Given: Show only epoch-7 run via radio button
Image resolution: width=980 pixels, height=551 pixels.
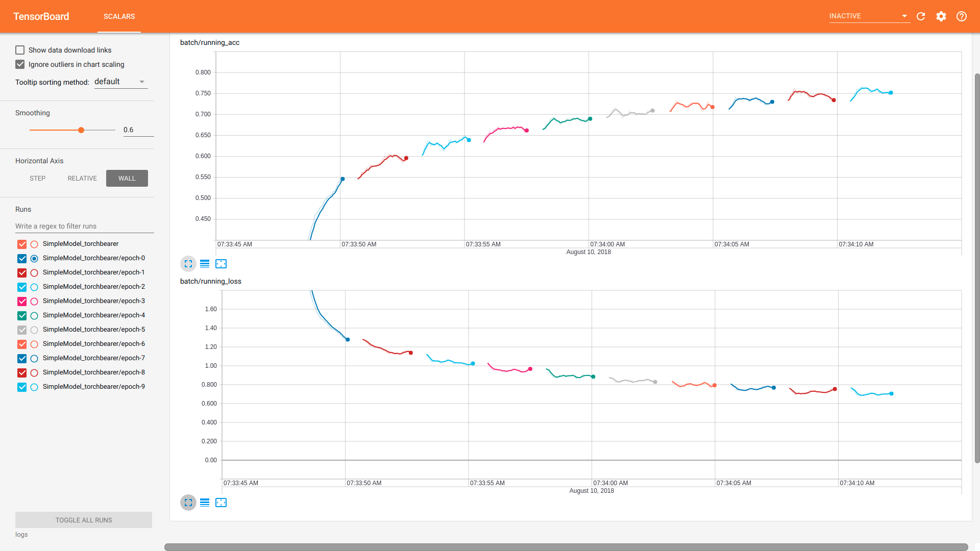Looking at the screenshot, I should click(34, 359).
